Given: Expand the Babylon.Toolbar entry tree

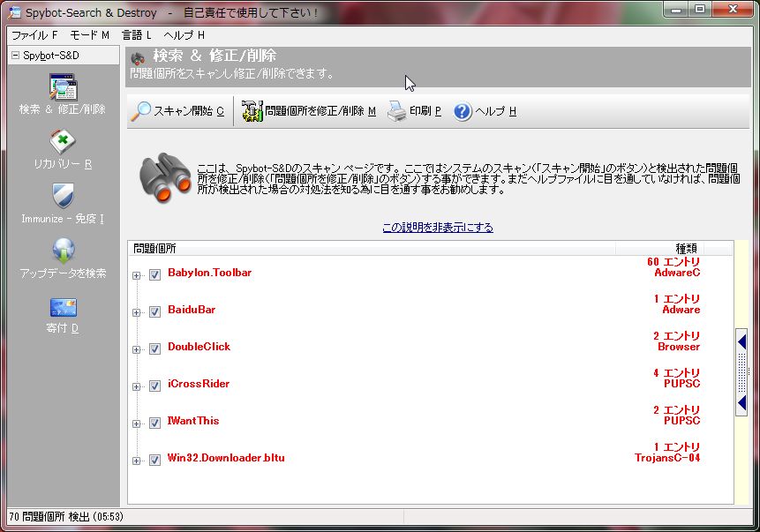Looking at the screenshot, I should pyautogui.click(x=136, y=275).
